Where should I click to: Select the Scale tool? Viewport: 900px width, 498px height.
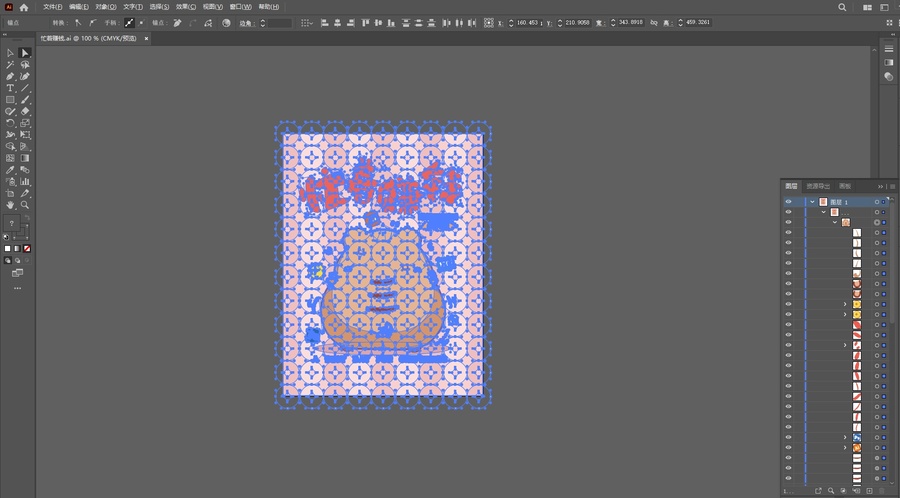point(25,123)
